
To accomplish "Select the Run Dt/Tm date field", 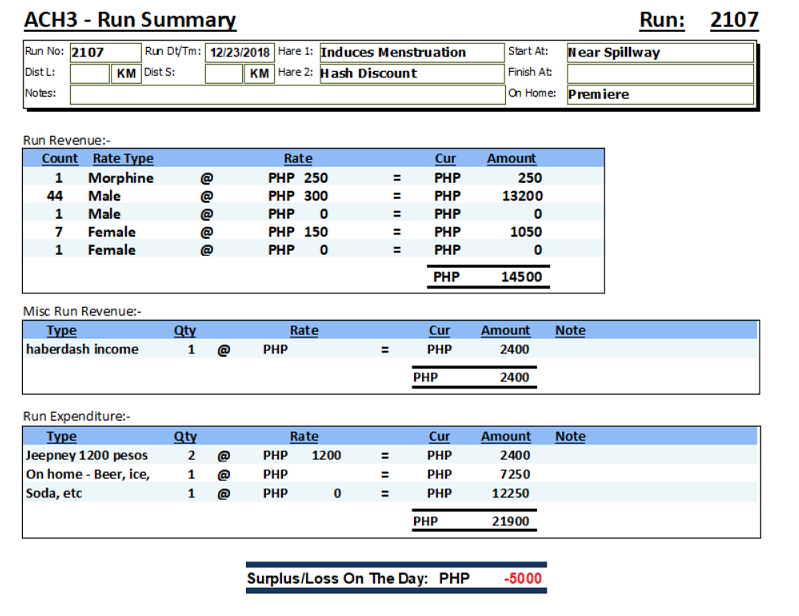I will coord(239,53).
